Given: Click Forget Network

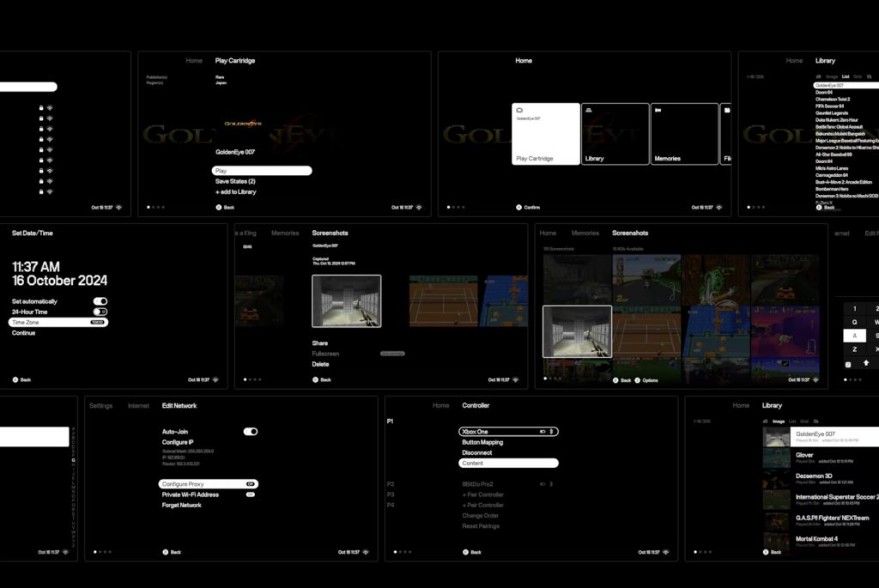Looking at the screenshot, I should click(182, 505).
